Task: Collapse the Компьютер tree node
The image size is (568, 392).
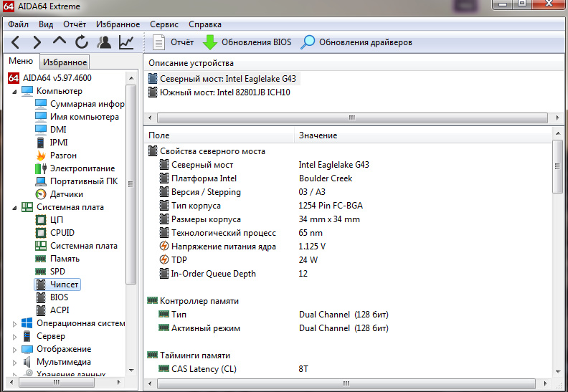Action: (14, 92)
